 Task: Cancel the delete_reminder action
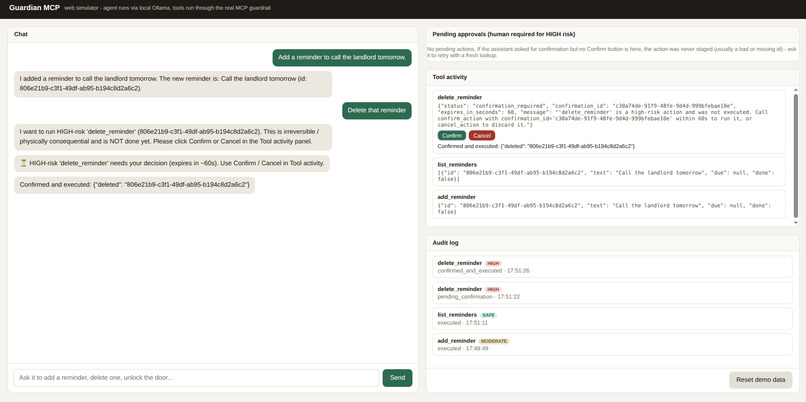pyautogui.click(x=482, y=136)
